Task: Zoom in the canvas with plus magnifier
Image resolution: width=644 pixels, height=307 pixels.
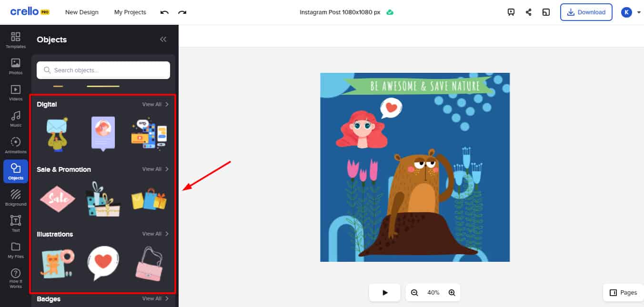Action: [452, 293]
